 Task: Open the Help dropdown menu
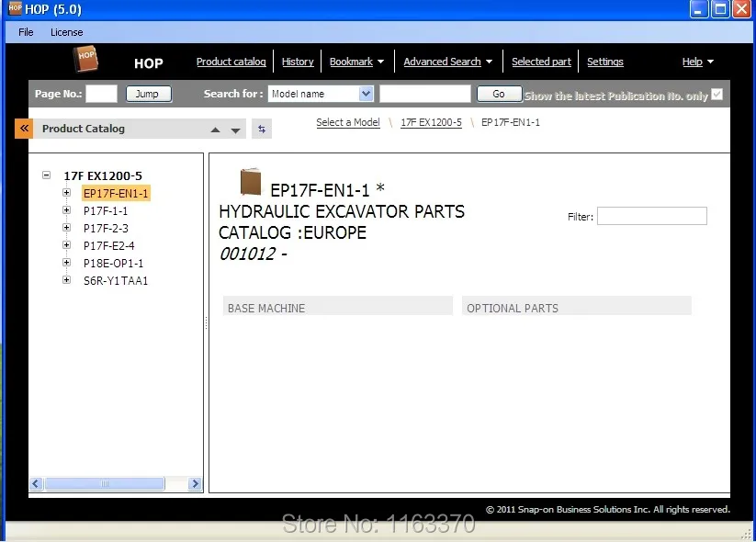coord(697,62)
